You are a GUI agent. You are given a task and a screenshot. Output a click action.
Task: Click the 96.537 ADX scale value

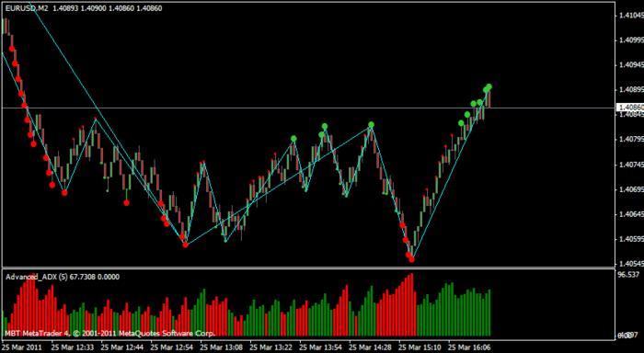tap(628, 274)
